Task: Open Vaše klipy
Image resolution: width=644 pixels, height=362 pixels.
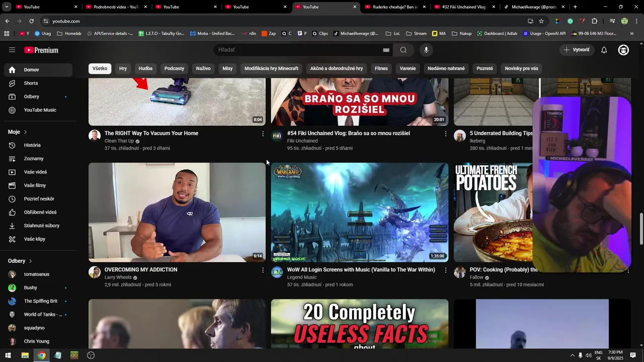Action: coord(38,239)
